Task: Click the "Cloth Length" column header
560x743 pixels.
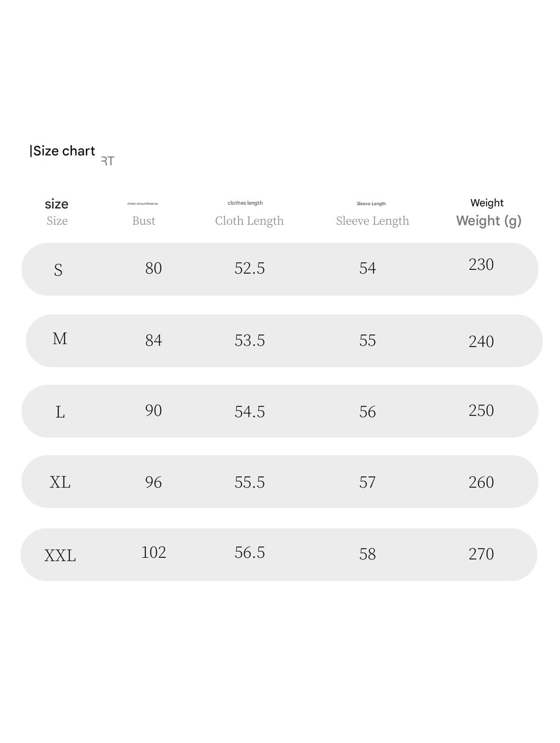Action: click(249, 221)
